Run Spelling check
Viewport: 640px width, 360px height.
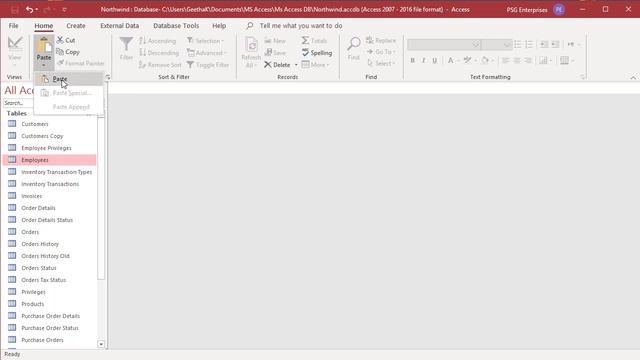click(317, 53)
